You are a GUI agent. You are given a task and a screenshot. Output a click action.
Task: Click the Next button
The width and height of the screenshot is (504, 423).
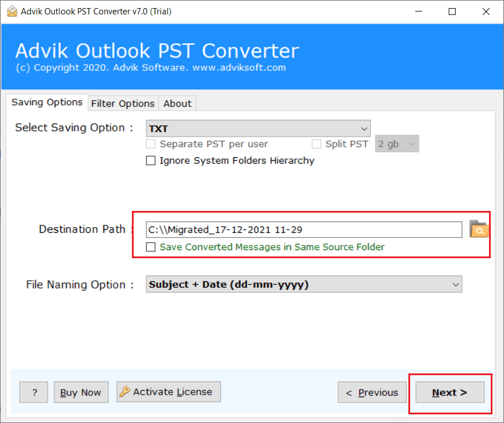[x=450, y=392]
